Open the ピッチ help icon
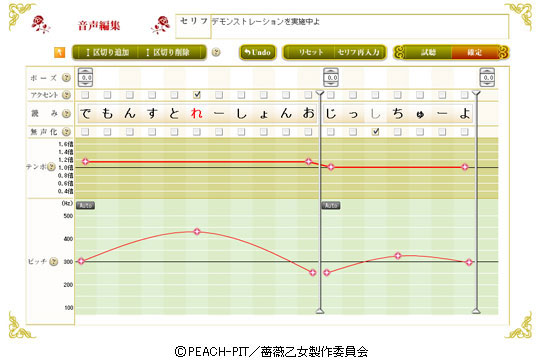 [x=53, y=261]
